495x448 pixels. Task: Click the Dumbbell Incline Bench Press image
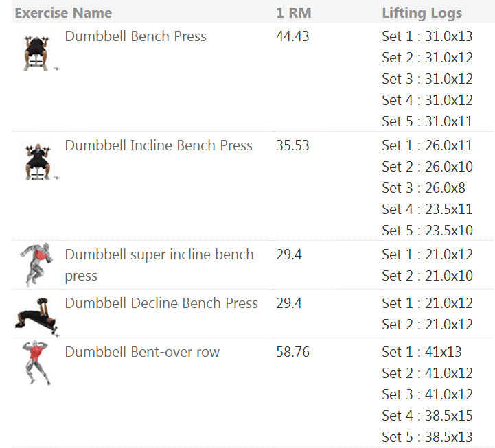38,161
